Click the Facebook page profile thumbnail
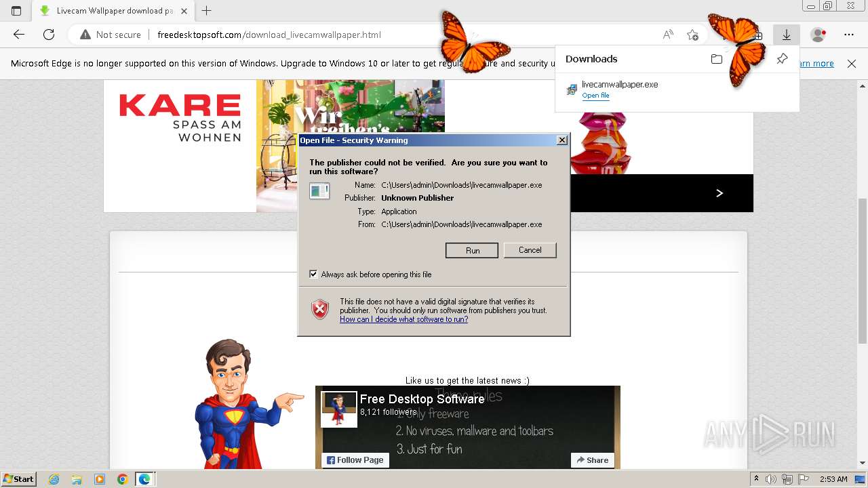This screenshot has height=488, width=868. pyautogui.click(x=339, y=409)
